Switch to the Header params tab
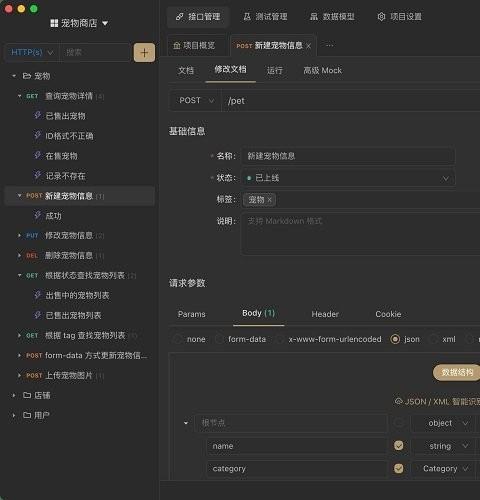 click(325, 314)
